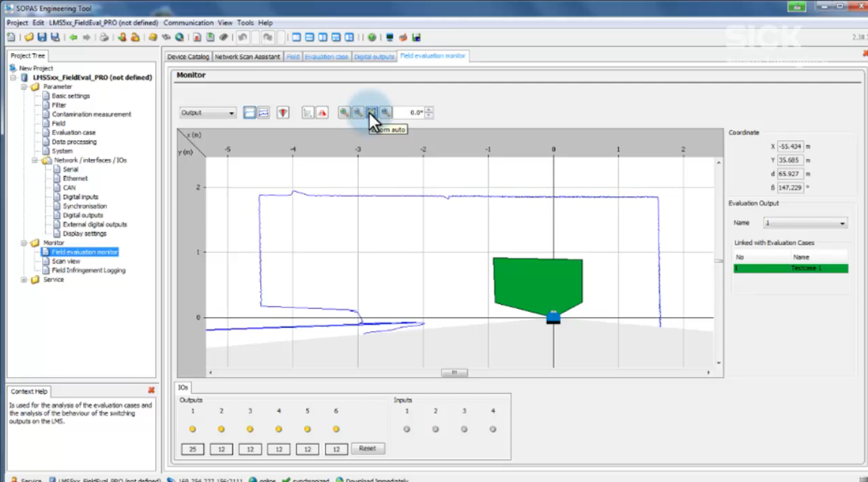868x482 pixels.
Task: Toggle the Output 1 indicator lamp
Action: point(192,429)
